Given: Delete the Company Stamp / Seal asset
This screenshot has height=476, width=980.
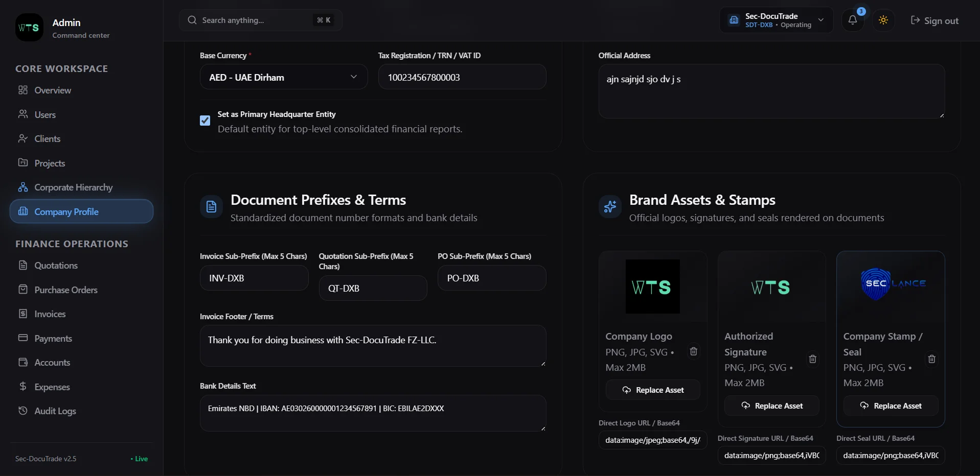Looking at the screenshot, I should (x=932, y=359).
